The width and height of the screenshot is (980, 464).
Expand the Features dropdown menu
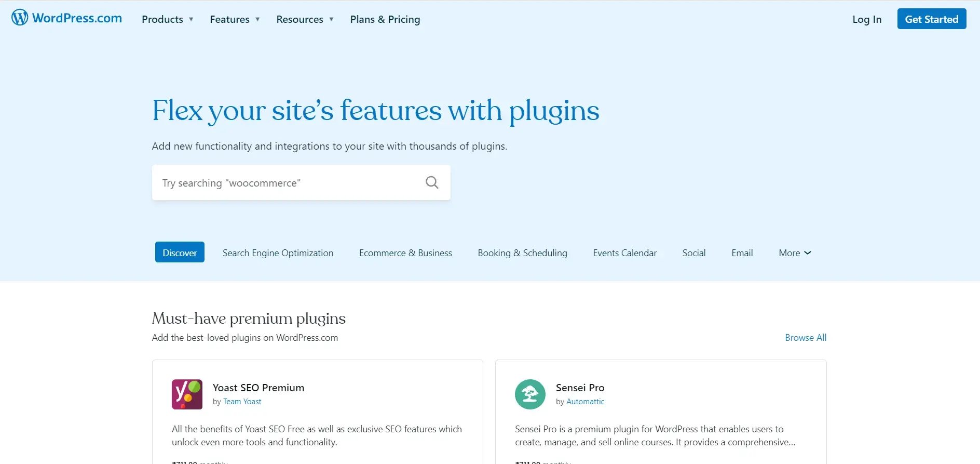click(235, 19)
